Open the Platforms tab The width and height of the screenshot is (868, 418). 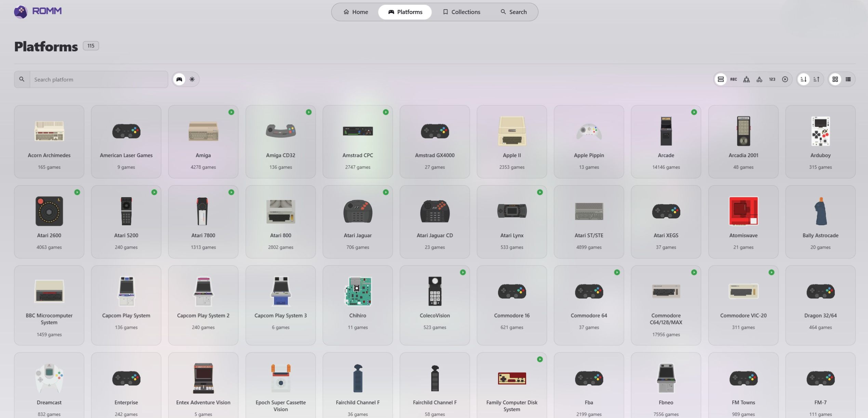coord(405,12)
